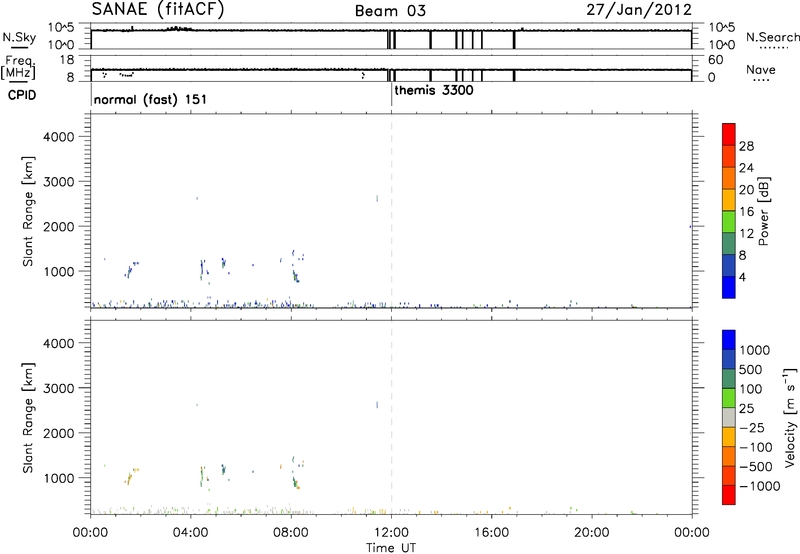Click the themis 3300 text
This screenshot has height=554, width=800.
(x=434, y=90)
